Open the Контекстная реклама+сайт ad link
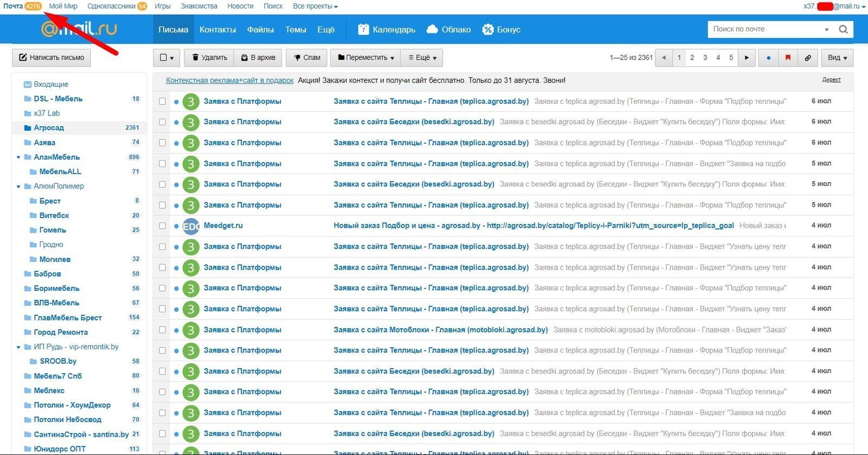Viewport: 868px width, 455px height. tap(229, 80)
